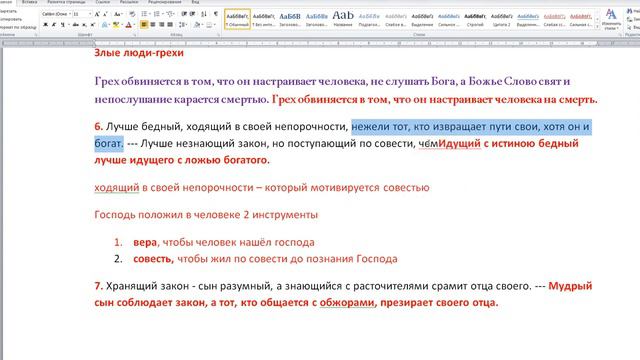Screen dimensions: 640x360
Task: Open the Рассылки ribbon tab
Action: (x=129, y=2)
